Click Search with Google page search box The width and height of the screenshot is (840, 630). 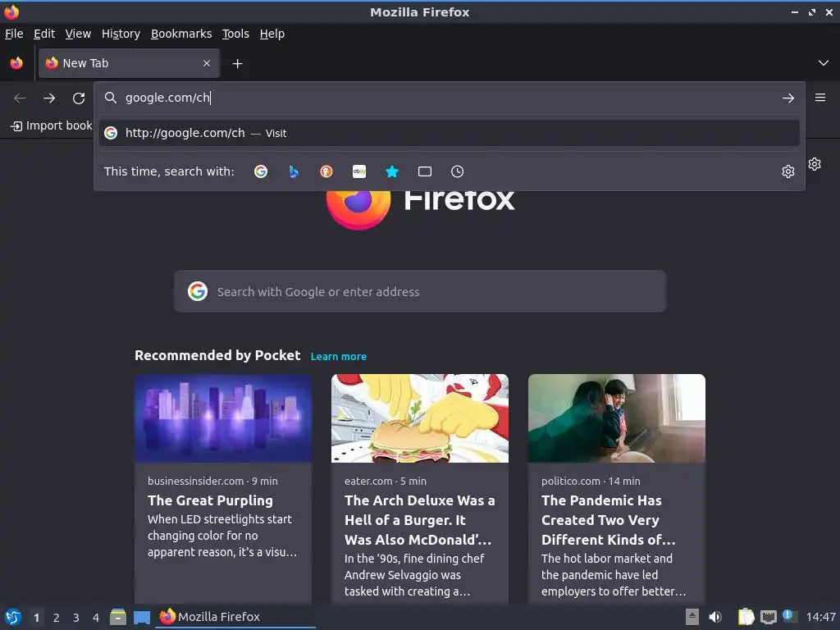pos(420,291)
